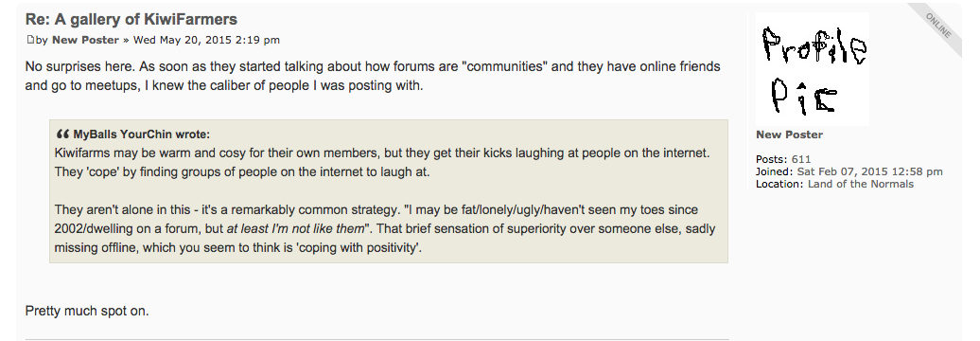Open the hand-drawn 'Profile Pic' avatar

pyautogui.click(x=812, y=69)
